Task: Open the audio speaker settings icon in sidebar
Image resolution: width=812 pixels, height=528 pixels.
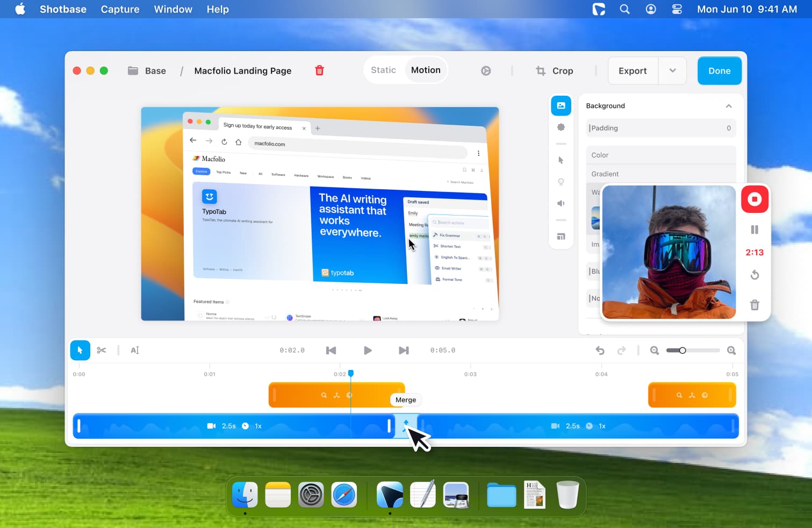Action: point(561,203)
